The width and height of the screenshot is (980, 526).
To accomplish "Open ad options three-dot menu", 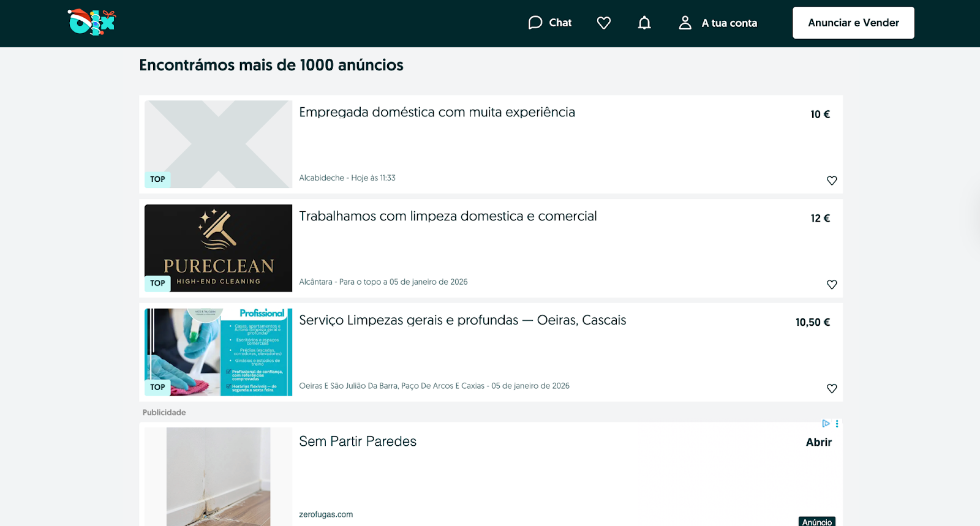I will tap(837, 424).
